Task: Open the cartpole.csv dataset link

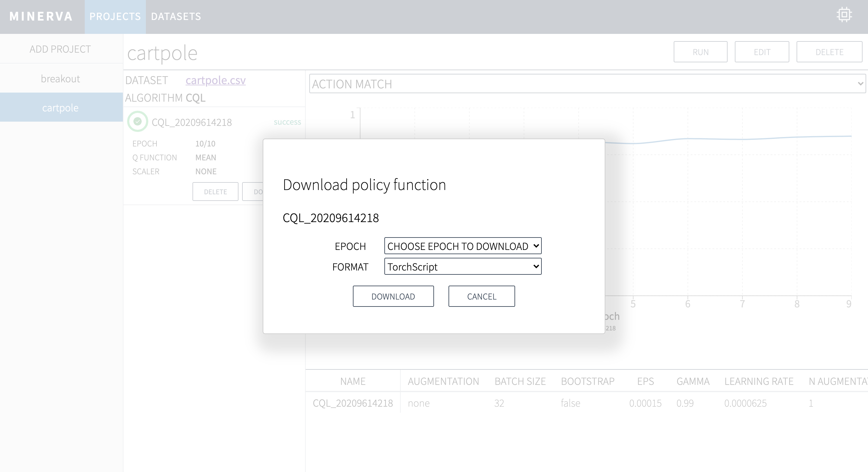Action: tap(216, 80)
